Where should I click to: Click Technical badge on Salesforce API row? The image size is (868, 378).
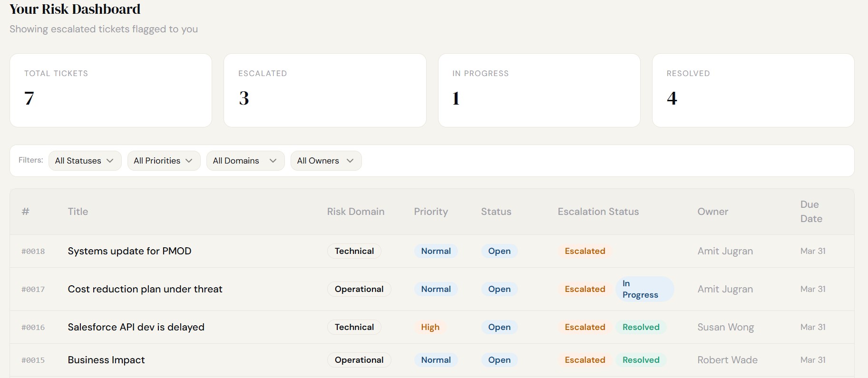[354, 327]
